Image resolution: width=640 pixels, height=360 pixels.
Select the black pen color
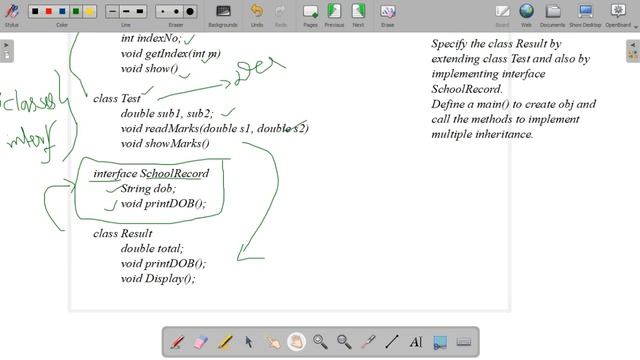coord(35,11)
